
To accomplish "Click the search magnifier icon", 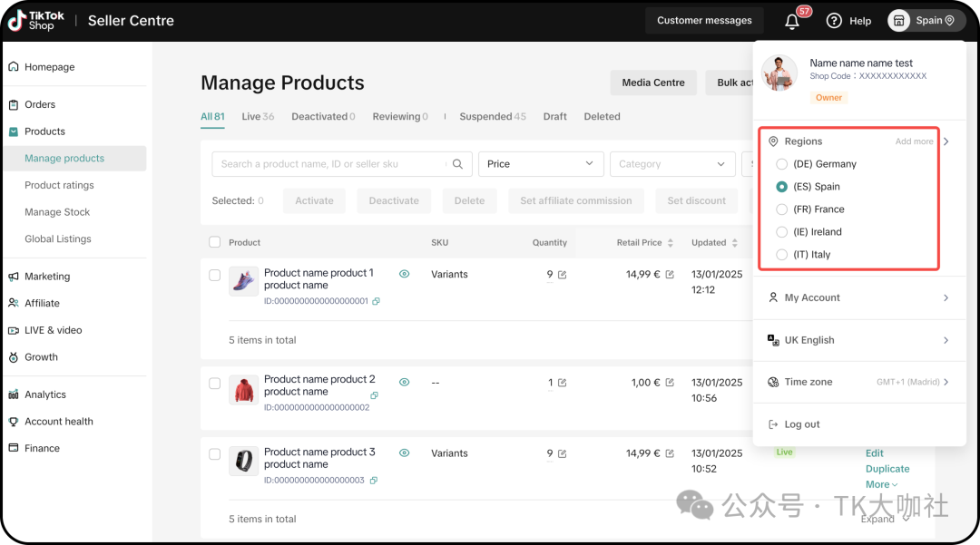I will click(457, 163).
